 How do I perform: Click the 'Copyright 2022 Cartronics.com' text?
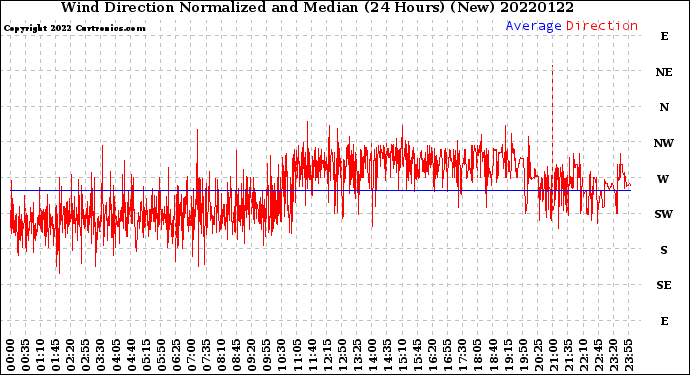pyautogui.click(x=74, y=28)
